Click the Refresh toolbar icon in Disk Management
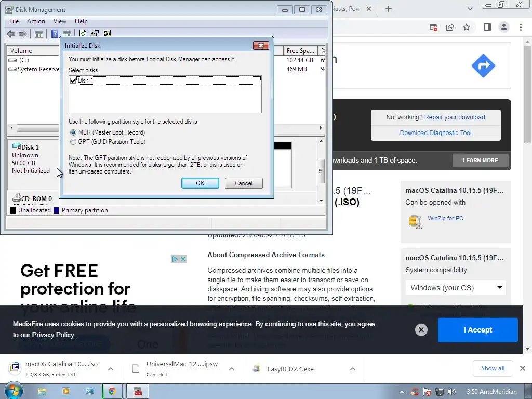 point(83,33)
